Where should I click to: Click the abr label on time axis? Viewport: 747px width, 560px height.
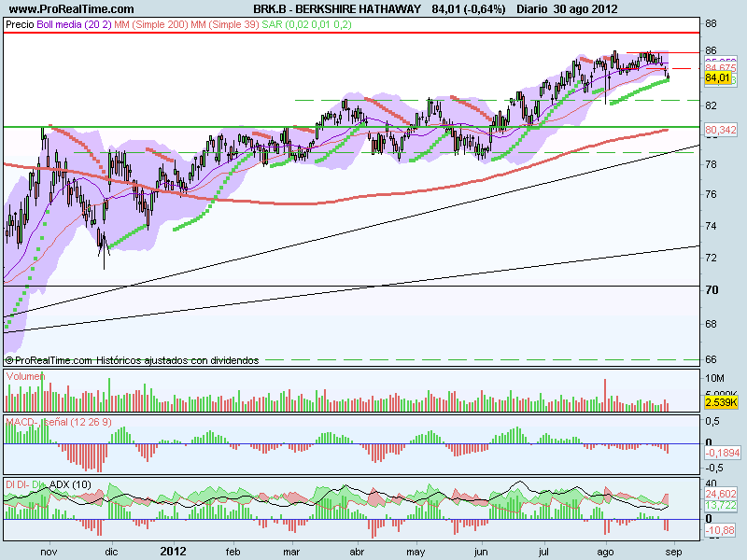[x=358, y=553]
